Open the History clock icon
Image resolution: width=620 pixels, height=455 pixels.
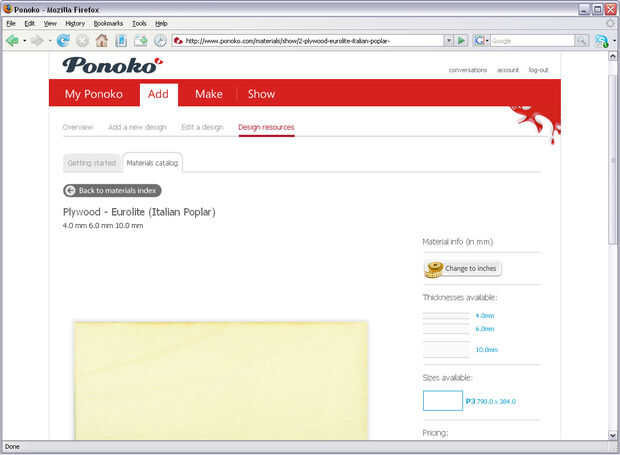(x=160, y=40)
